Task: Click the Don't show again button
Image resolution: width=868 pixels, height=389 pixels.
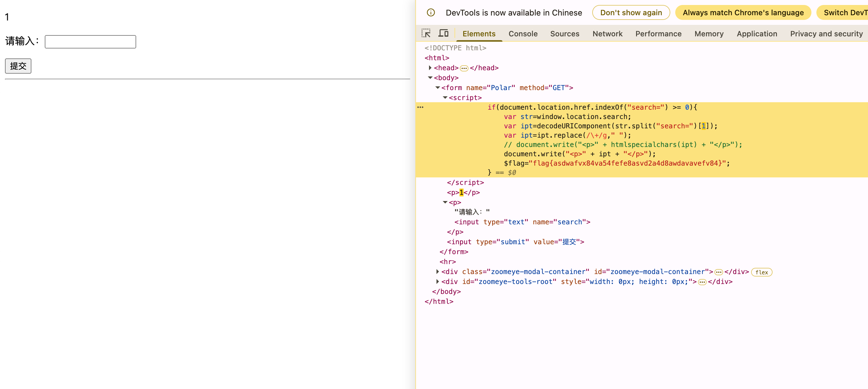Action: (x=631, y=13)
